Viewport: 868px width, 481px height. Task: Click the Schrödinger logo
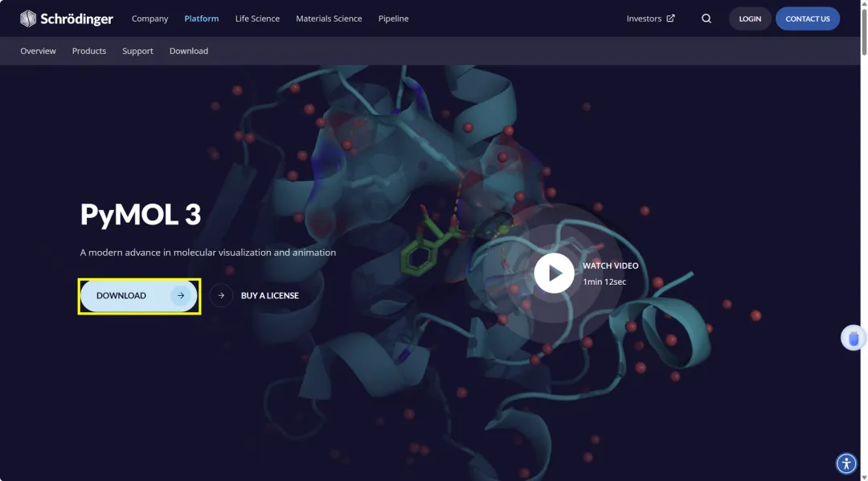67,18
